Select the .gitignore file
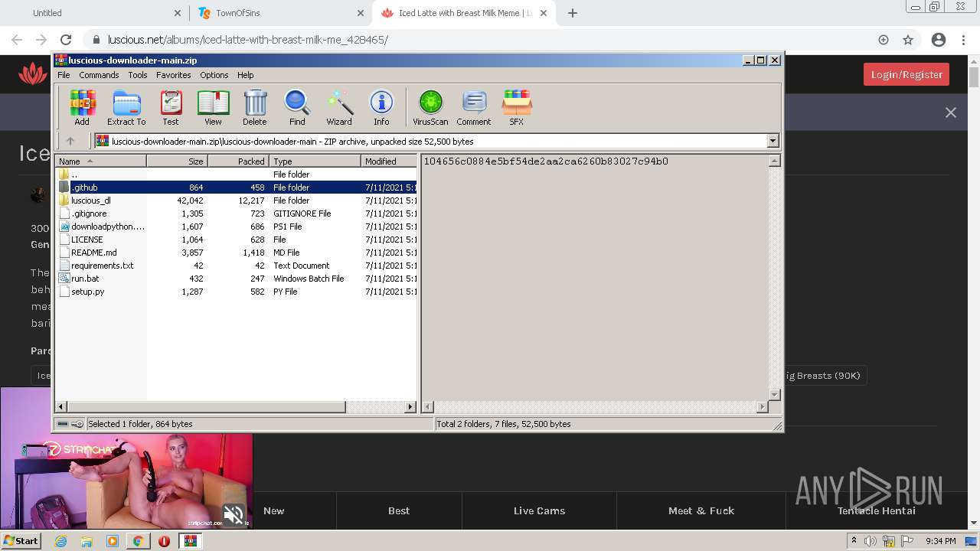The image size is (980, 551). click(x=236, y=214)
